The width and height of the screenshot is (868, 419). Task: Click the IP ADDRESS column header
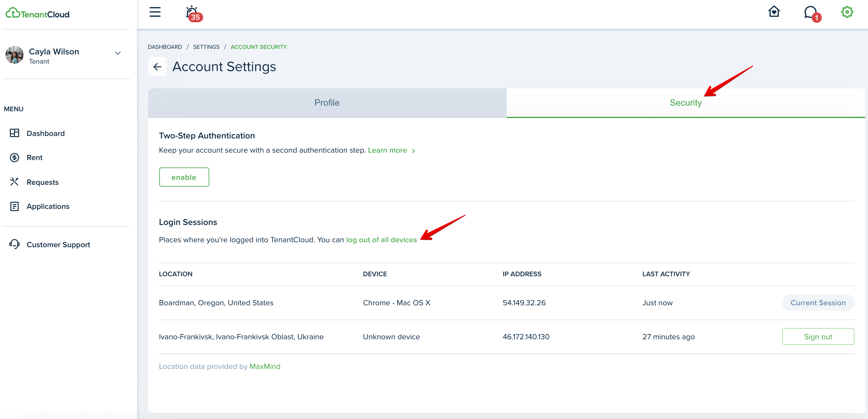click(x=522, y=274)
